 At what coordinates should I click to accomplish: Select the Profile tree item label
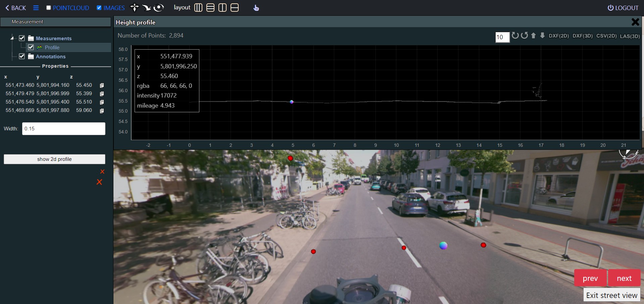coord(52,48)
